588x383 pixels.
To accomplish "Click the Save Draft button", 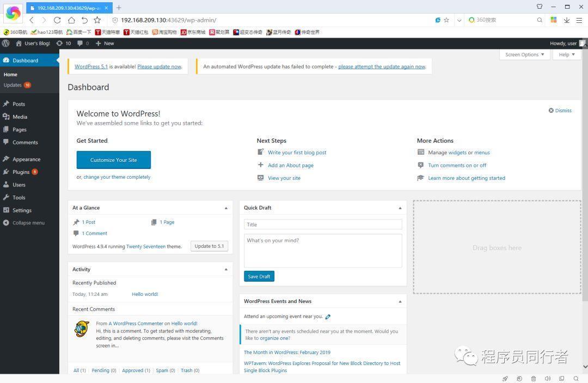I will click(x=259, y=276).
